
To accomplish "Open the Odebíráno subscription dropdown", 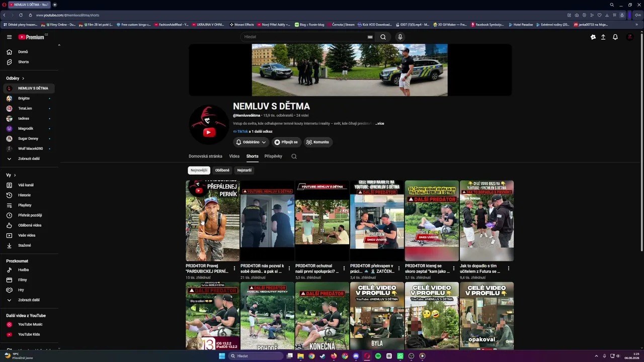I will point(251,142).
